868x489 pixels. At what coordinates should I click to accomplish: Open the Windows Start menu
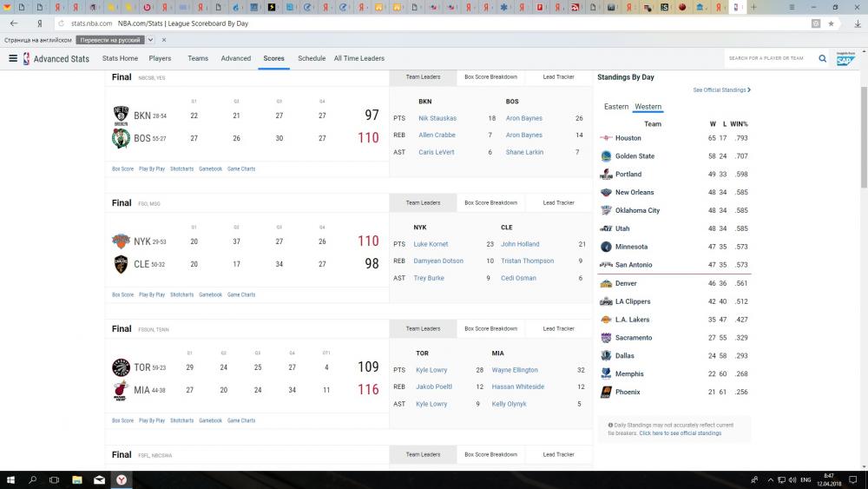[x=11, y=479]
